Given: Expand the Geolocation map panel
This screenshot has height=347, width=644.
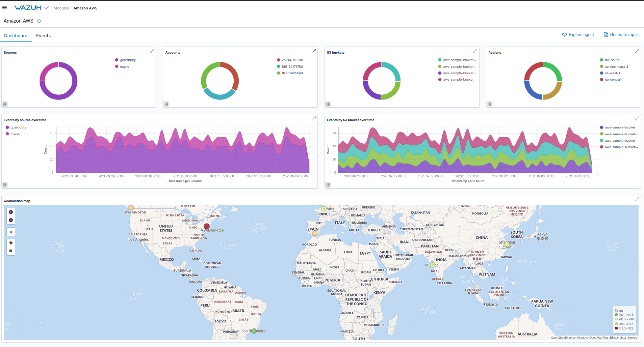Looking at the screenshot, I should click(x=637, y=199).
